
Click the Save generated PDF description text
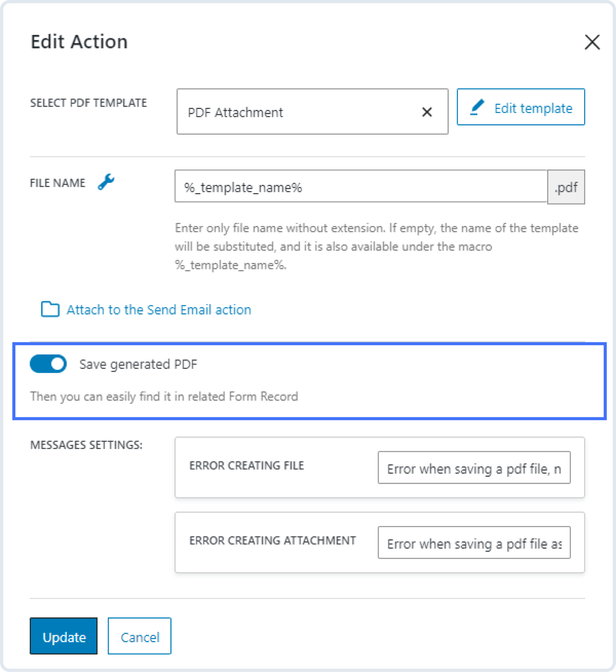click(x=164, y=396)
